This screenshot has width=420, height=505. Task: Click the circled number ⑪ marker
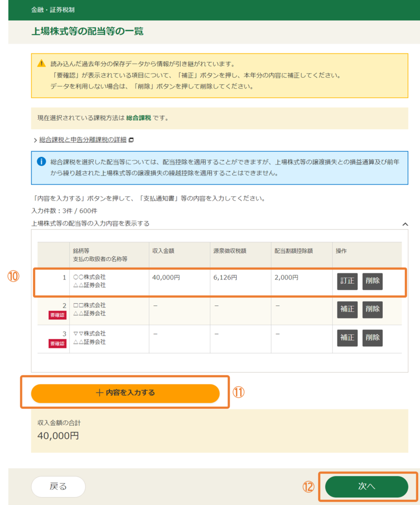239,393
